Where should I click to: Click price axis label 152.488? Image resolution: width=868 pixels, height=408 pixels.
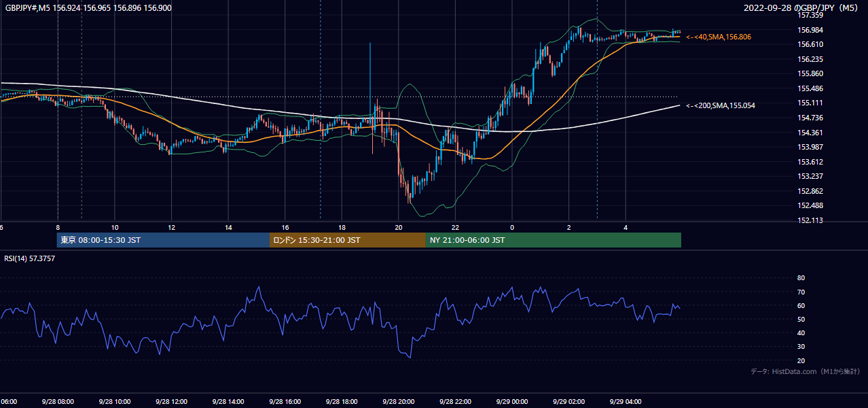[811, 205]
